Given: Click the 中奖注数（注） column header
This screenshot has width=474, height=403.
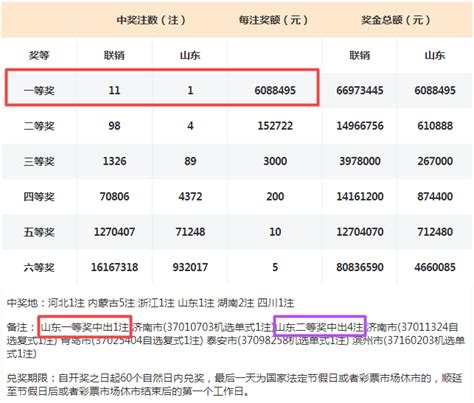Looking at the screenshot, I should coord(151,20).
